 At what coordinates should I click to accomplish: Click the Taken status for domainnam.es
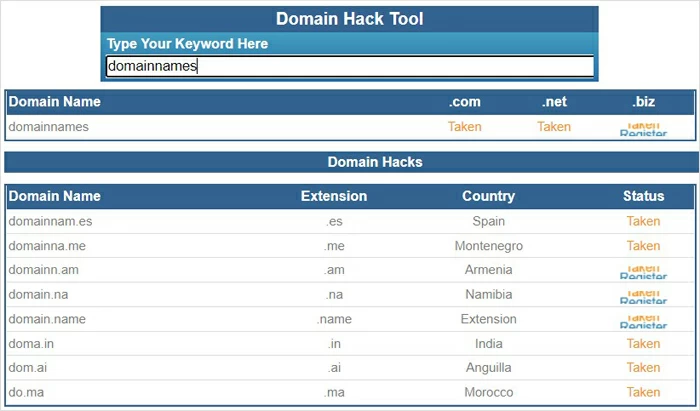coord(643,221)
